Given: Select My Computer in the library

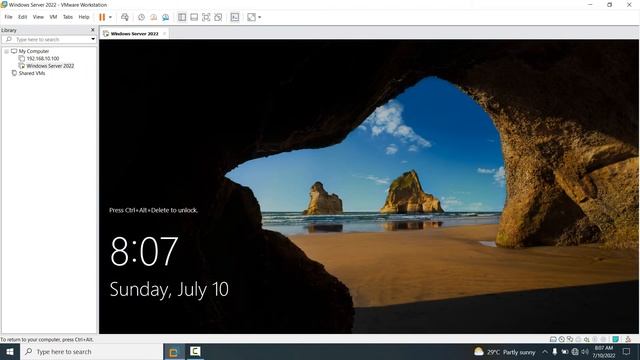Looking at the screenshot, I should [x=33, y=51].
